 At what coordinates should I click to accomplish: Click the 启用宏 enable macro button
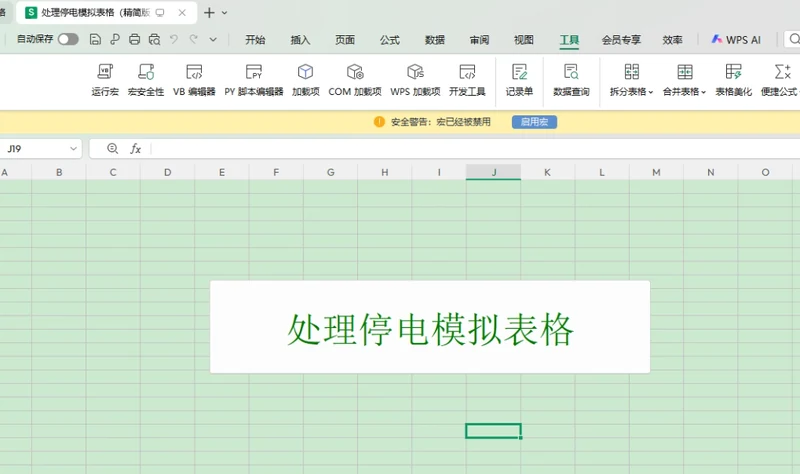click(x=534, y=122)
